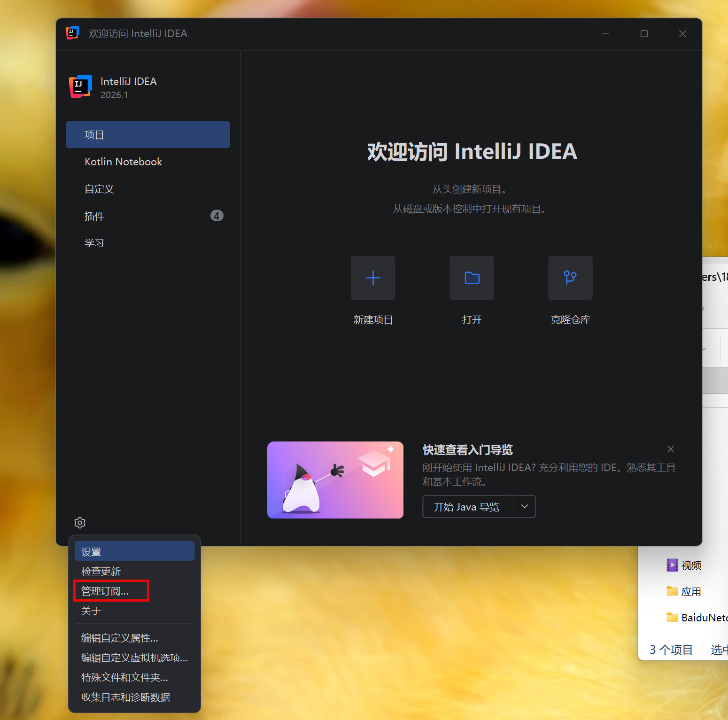Image resolution: width=728 pixels, height=720 pixels.
Task: Select the 项目 tab in sidebar
Action: coord(147,135)
